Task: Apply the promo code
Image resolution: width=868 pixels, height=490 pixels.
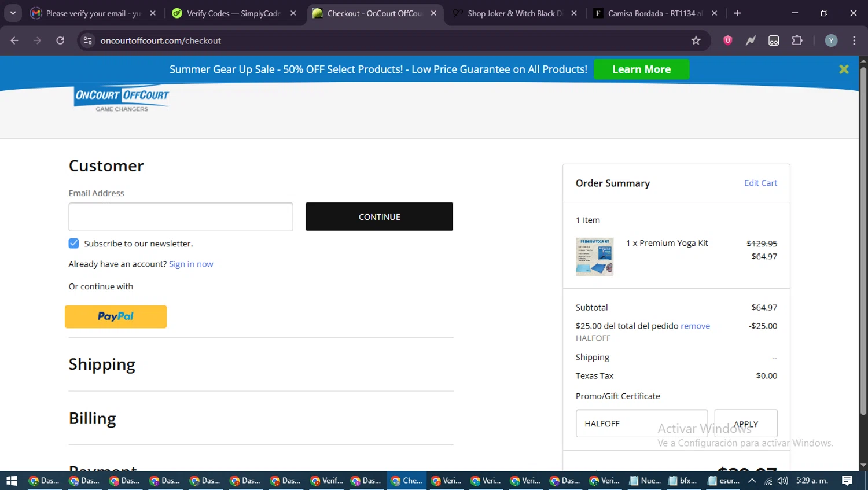Action: 745,423
